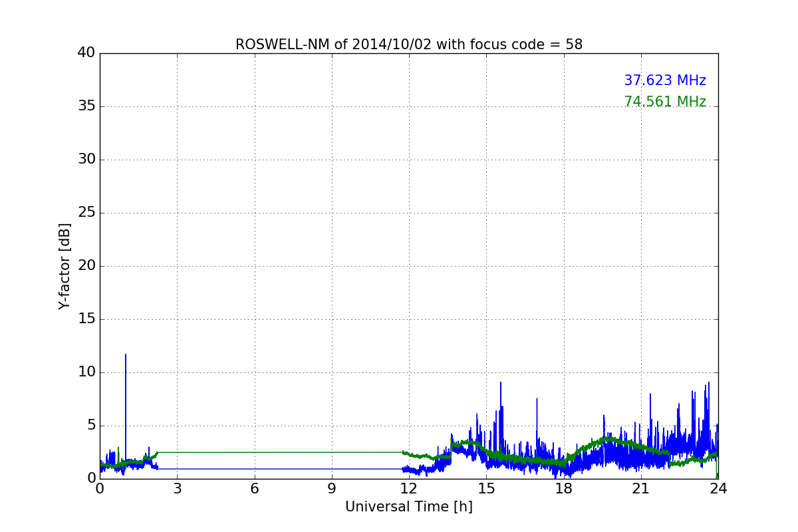Viewport: 798px width, 532px height.
Task: Click x-axis tick label 15
Action: (486, 489)
